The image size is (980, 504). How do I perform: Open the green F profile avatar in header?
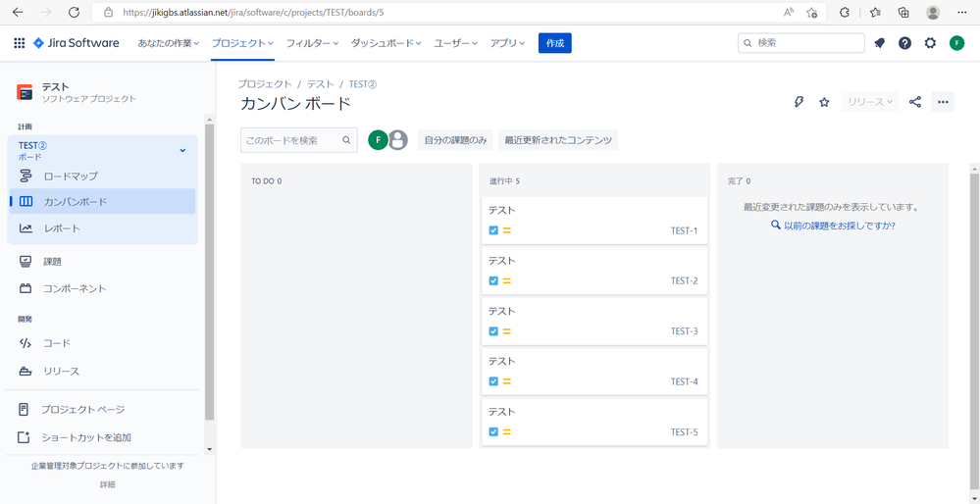click(956, 43)
